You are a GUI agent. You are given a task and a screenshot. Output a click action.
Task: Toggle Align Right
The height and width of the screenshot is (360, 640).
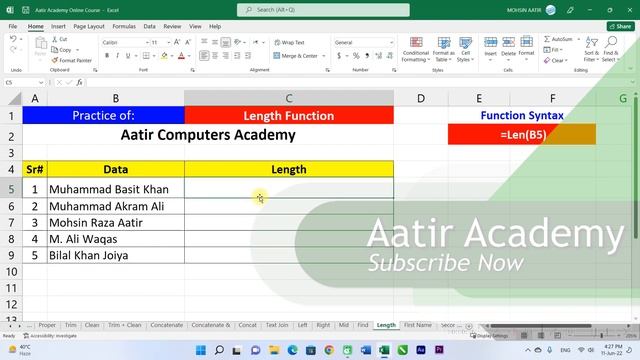click(x=226, y=56)
